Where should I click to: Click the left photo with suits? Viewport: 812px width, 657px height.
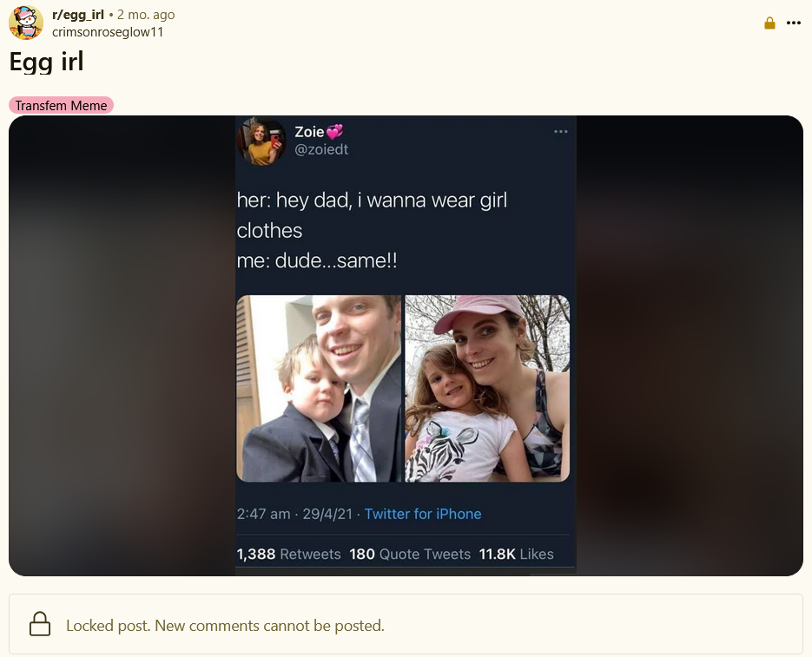319,388
